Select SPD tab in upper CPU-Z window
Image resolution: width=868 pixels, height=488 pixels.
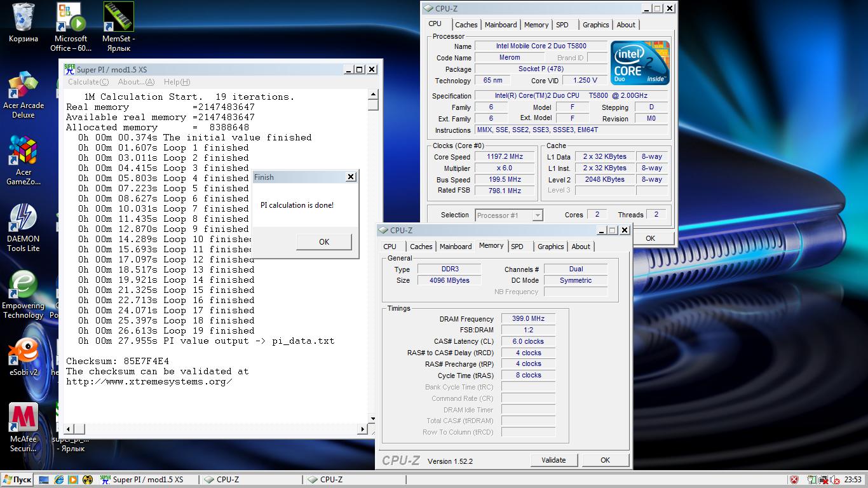click(x=562, y=25)
